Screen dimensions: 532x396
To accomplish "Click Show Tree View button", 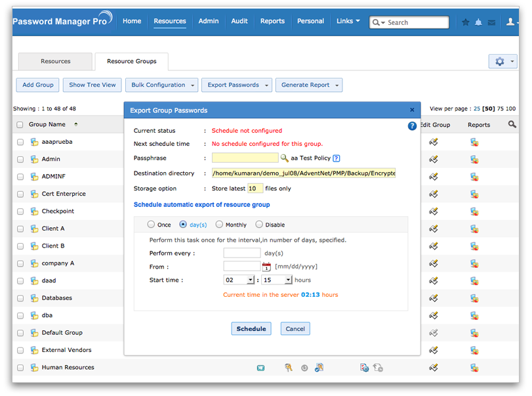I will [x=92, y=85].
